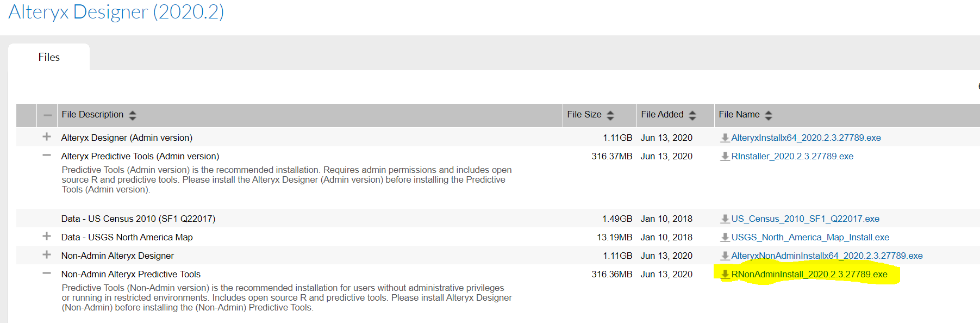Expand Non-Admin Alteryx Designer row
Screen dimensions: 980x323
coord(47,255)
